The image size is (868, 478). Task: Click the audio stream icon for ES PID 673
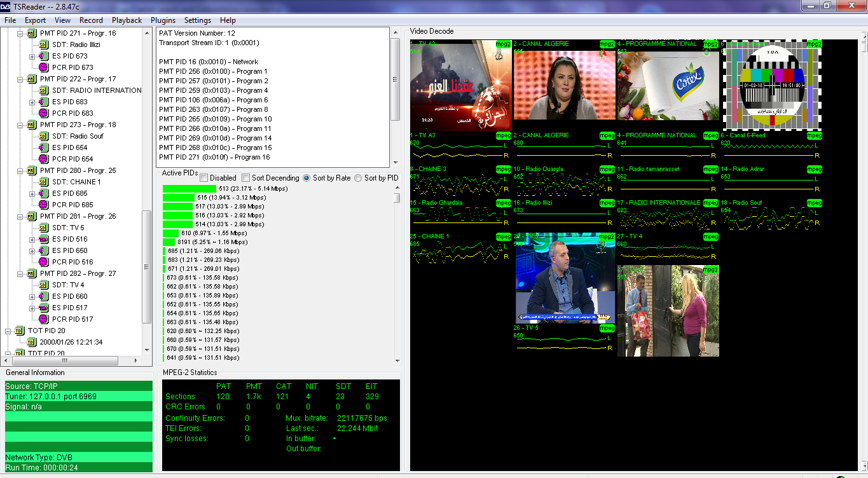click(44, 56)
